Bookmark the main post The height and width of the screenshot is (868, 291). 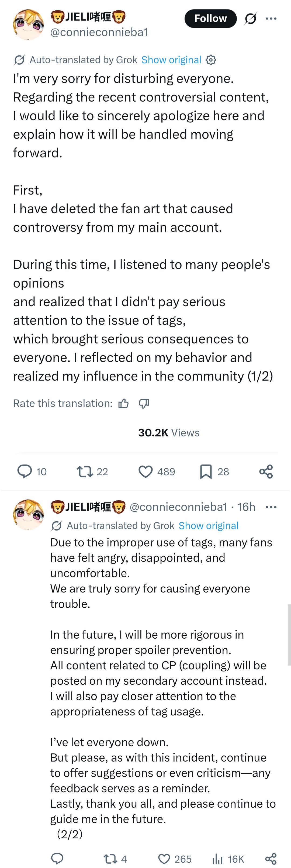[x=206, y=471]
